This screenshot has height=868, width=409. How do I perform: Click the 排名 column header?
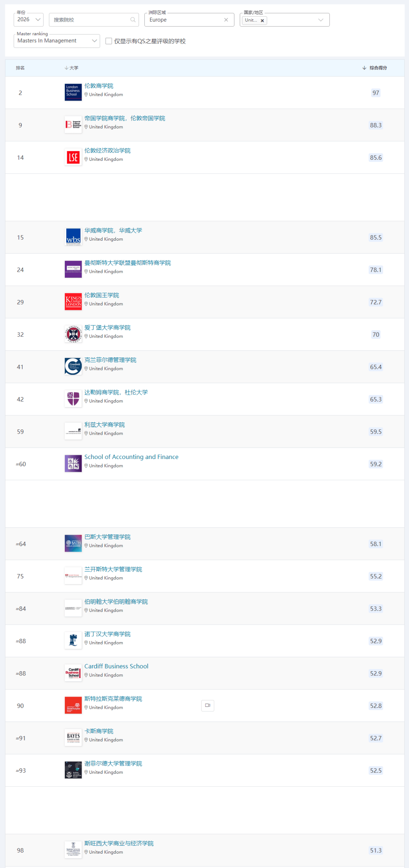pyautogui.click(x=20, y=68)
